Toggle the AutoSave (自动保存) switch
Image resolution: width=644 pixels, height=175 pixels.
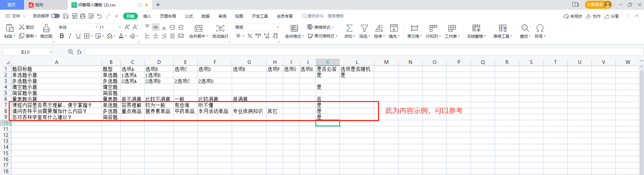click(x=55, y=16)
